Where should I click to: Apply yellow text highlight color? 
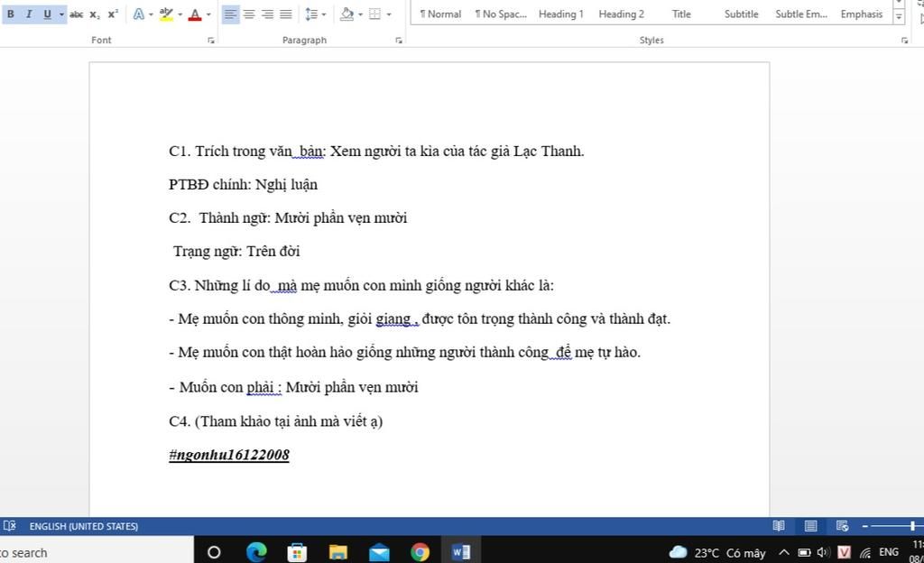[166, 14]
